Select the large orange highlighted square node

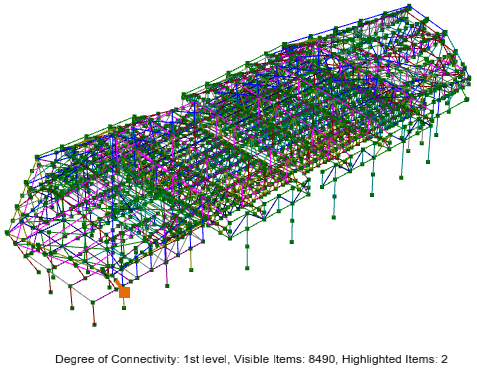(124, 292)
